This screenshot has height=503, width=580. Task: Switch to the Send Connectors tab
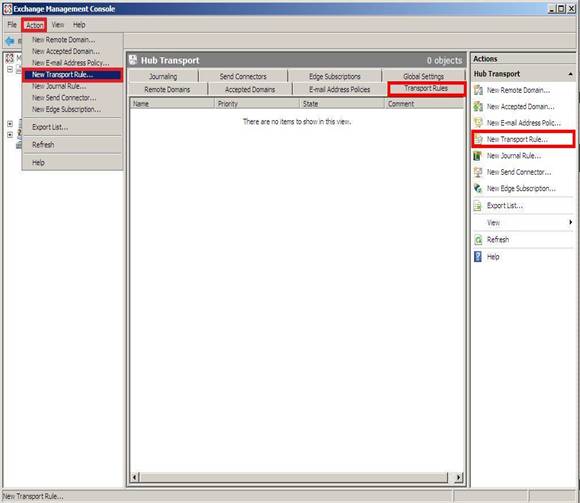pyautogui.click(x=243, y=77)
